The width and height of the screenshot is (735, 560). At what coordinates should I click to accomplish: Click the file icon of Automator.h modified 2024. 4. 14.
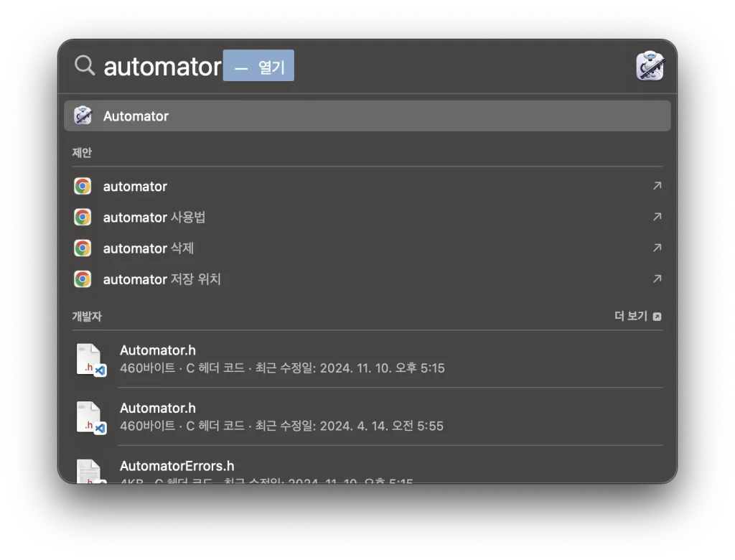(91, 417)
